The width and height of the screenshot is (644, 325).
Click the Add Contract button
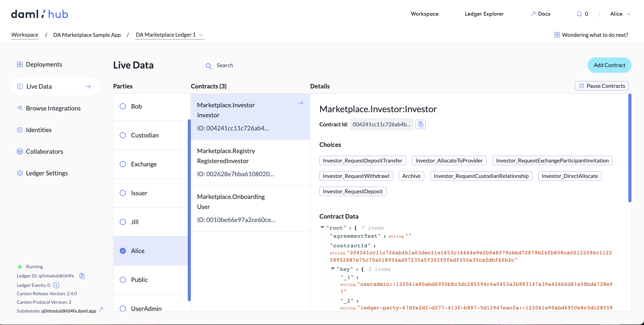coord(609,65)
